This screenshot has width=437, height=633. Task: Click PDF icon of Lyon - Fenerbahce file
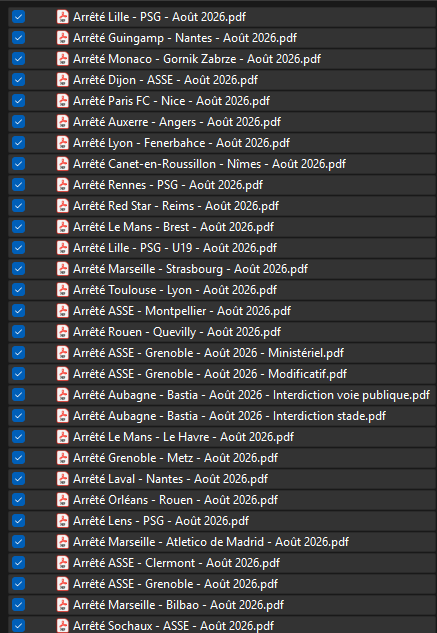(x=62, y=143)
